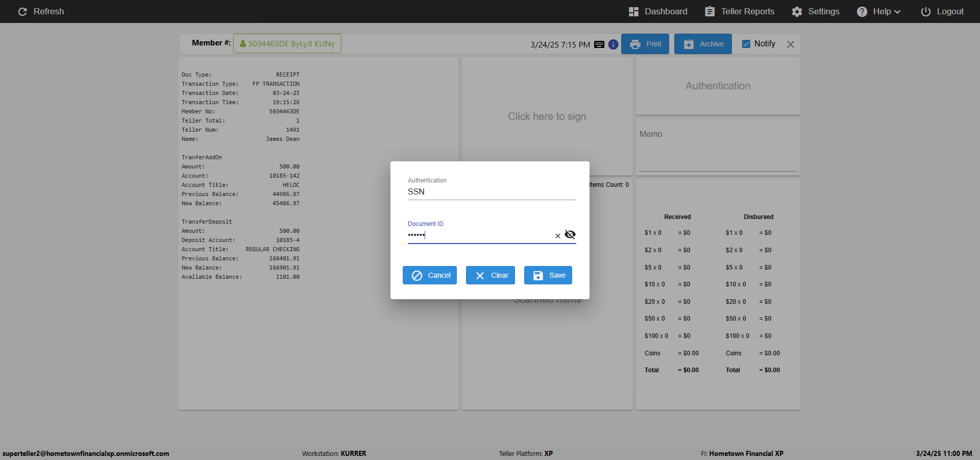Click the keyboard icon beside timestamp

tap(599, 44)
